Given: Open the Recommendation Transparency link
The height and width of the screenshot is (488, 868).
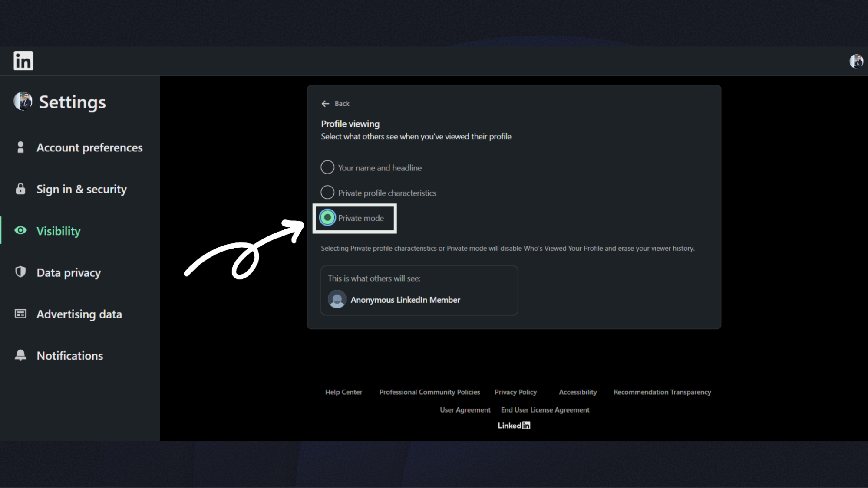Looking at the screenshot, I should (662, 392).
